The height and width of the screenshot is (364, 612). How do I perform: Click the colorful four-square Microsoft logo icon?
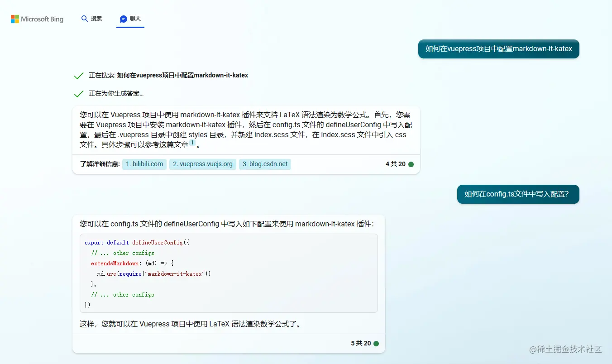tap(14, 19)
